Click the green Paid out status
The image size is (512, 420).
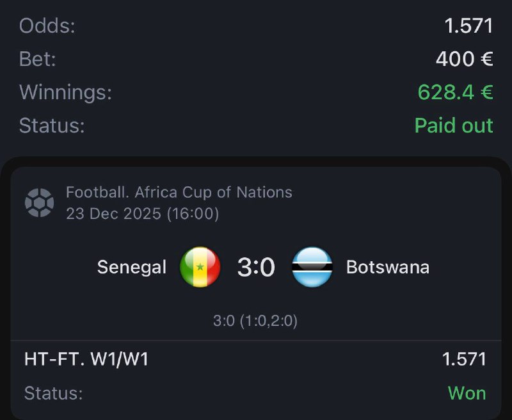(454, 125)
